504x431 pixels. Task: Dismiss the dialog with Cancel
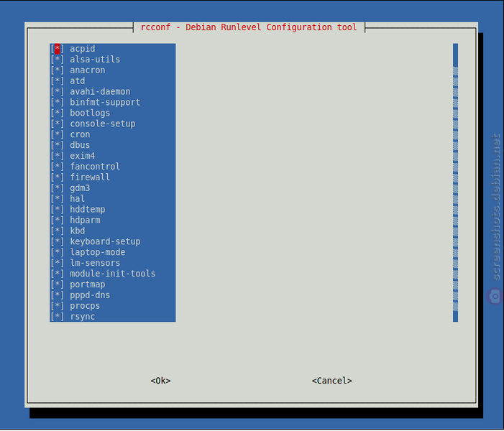point(332,381)
